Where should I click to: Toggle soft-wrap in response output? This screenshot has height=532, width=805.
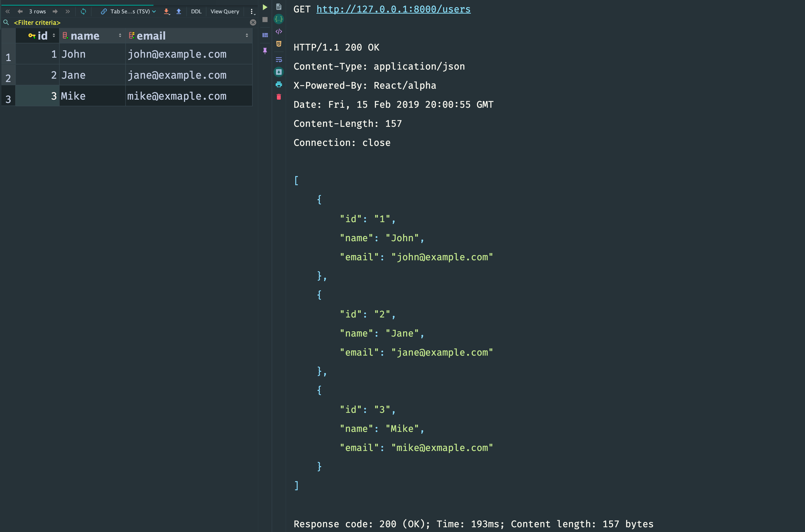[279, 60]
